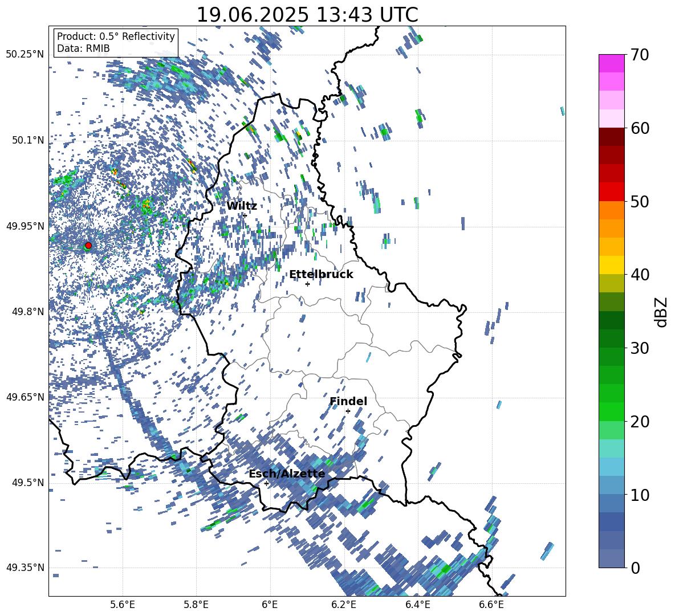The height and width of the screenshot is (616, 675).
Task: Click the Findel city label
Action: 348,401
